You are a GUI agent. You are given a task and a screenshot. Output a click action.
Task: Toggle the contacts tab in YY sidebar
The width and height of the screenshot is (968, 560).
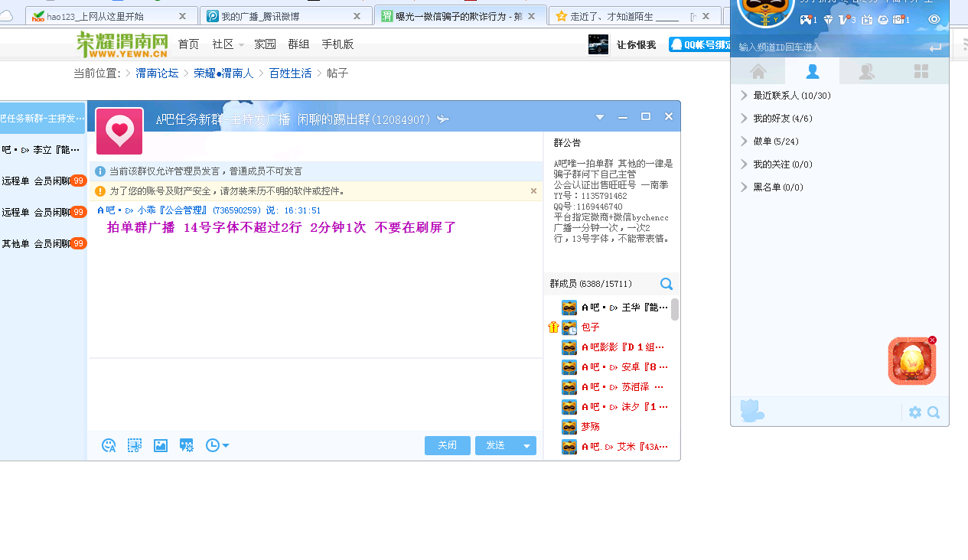point(812,70)
